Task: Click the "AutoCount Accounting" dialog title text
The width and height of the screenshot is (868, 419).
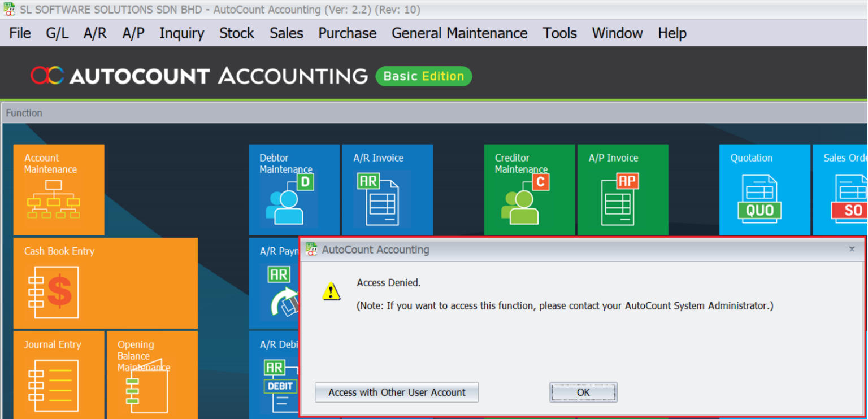Action: coord(375,250)
